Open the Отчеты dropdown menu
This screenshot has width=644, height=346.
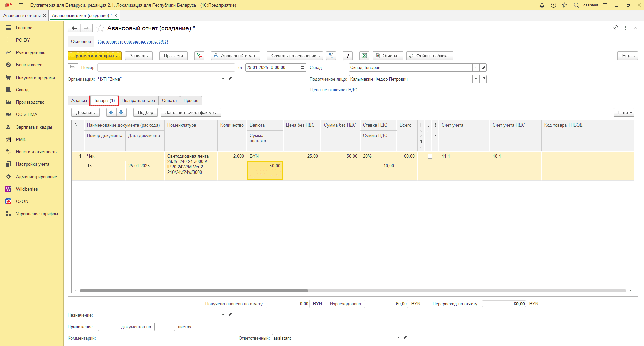(388, 56)
